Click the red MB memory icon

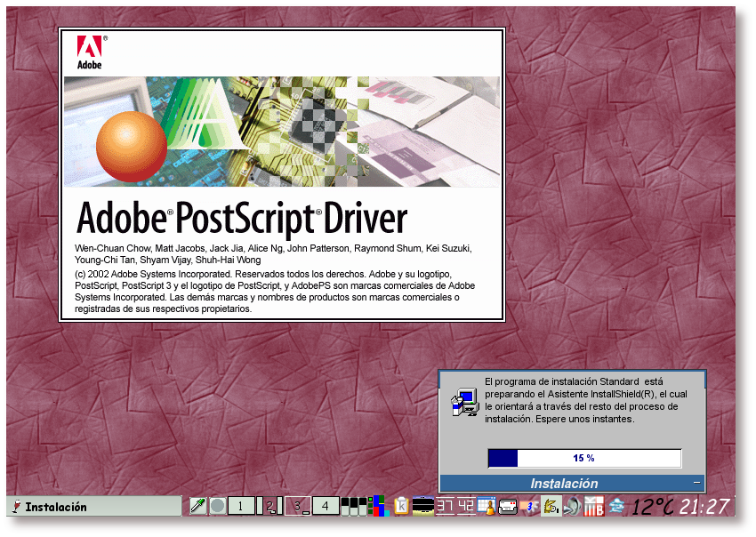tap(593, 506)
